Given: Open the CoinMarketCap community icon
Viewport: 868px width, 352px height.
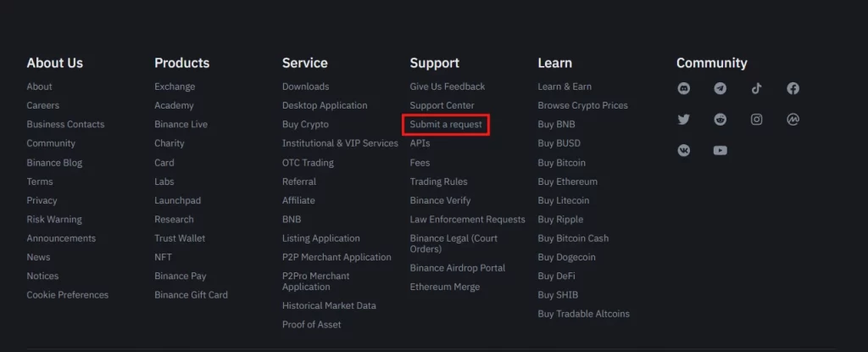Looking at the screenshot, I should coord(793,120).
